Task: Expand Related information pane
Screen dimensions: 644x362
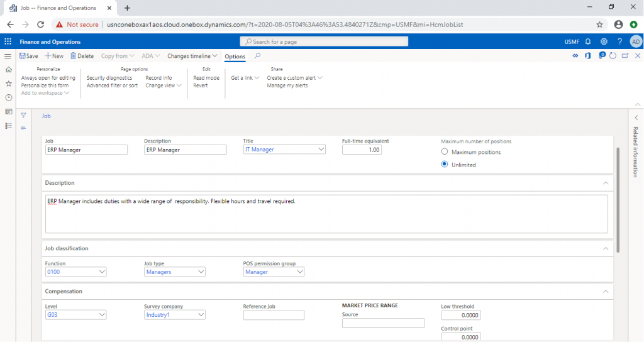Action: click(636, 118)
